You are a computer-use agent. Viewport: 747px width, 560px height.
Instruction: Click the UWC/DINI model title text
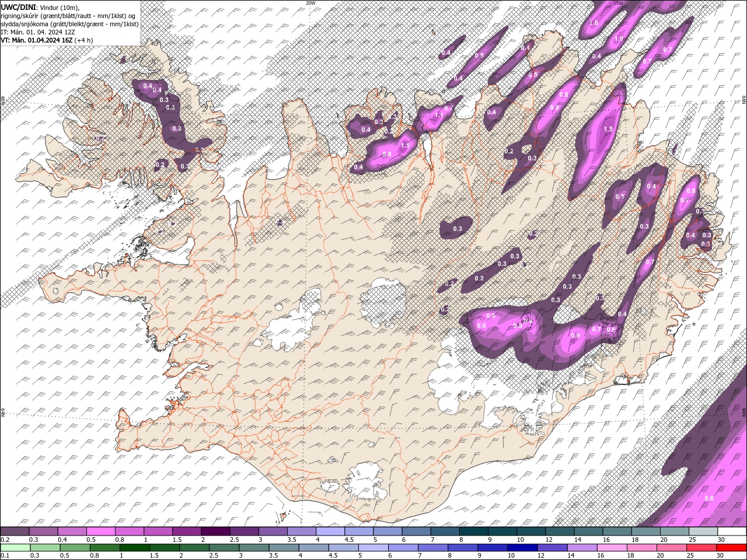[18, 6]
